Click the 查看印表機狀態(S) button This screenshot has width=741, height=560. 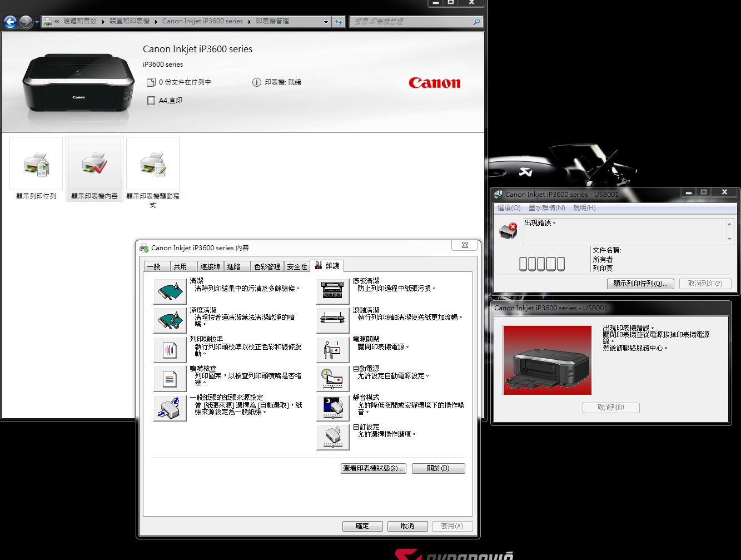pos(374,468)
